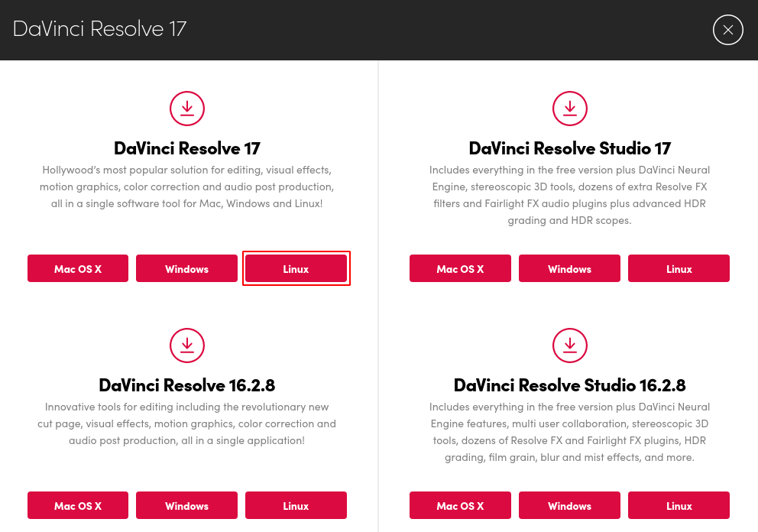Click the DaVinci Resolve Studio 17 download icon
This screenshot has width=758, height=532.
point(570,108)
